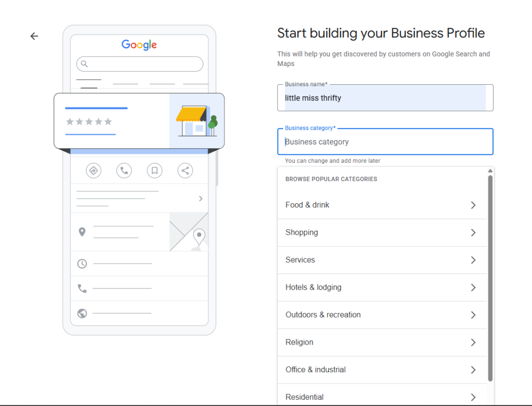532x406 pixels.
Task: Click the share icon in phone mockup
Action: pos(185,171)
